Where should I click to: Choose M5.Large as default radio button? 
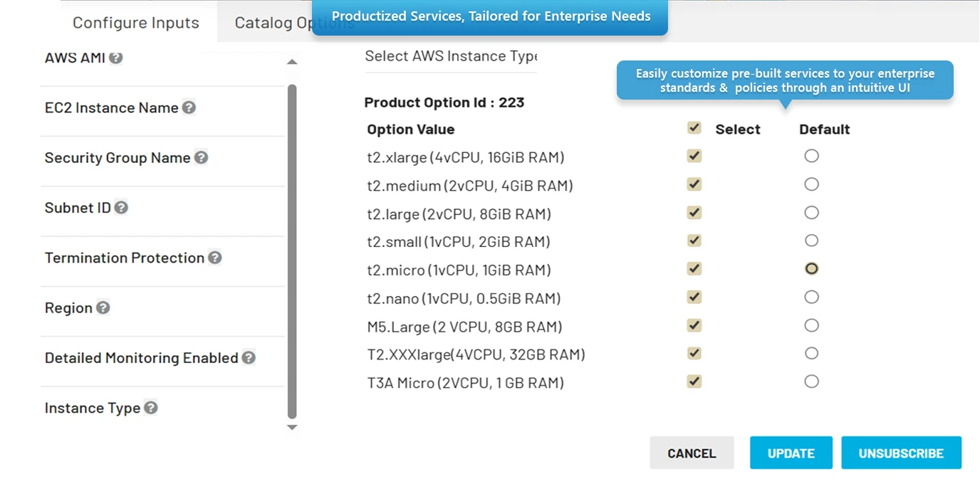tap(811, 325)
